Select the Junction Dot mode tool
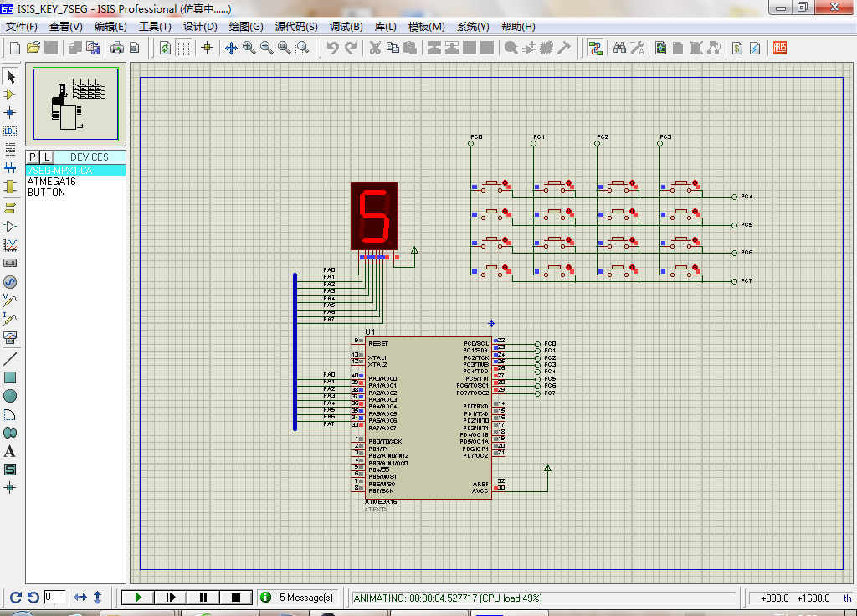This screenshot has width=857, height=616. [10, 113]
